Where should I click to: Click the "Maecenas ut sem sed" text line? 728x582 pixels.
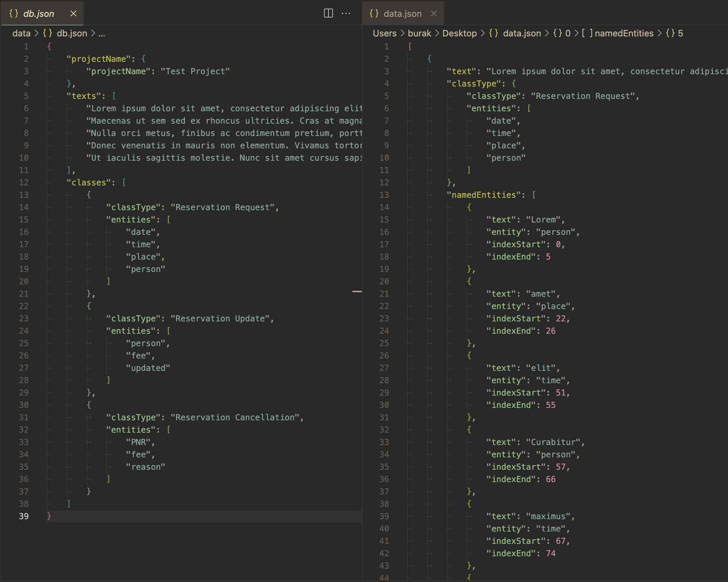224,121
